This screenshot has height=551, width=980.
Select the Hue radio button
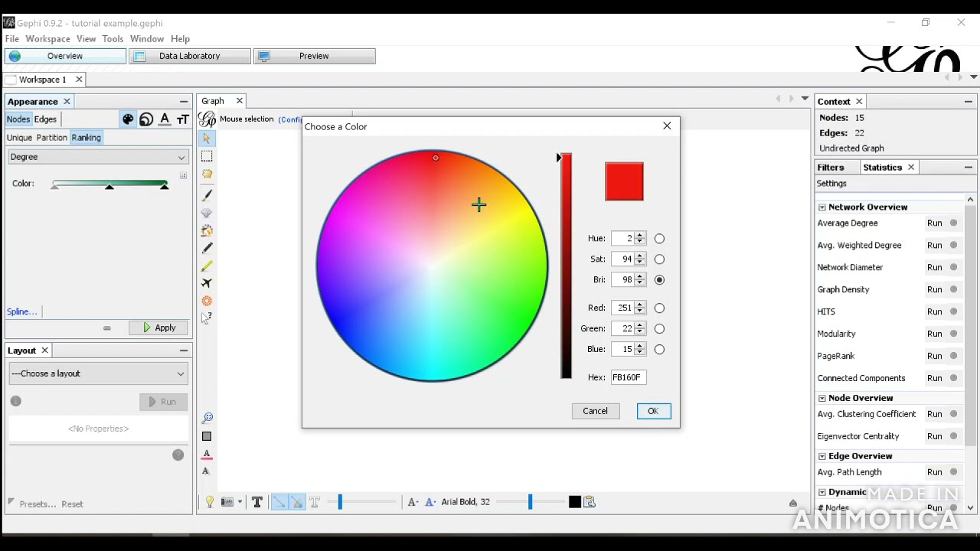pyautogui.click(x=659, y=239)
